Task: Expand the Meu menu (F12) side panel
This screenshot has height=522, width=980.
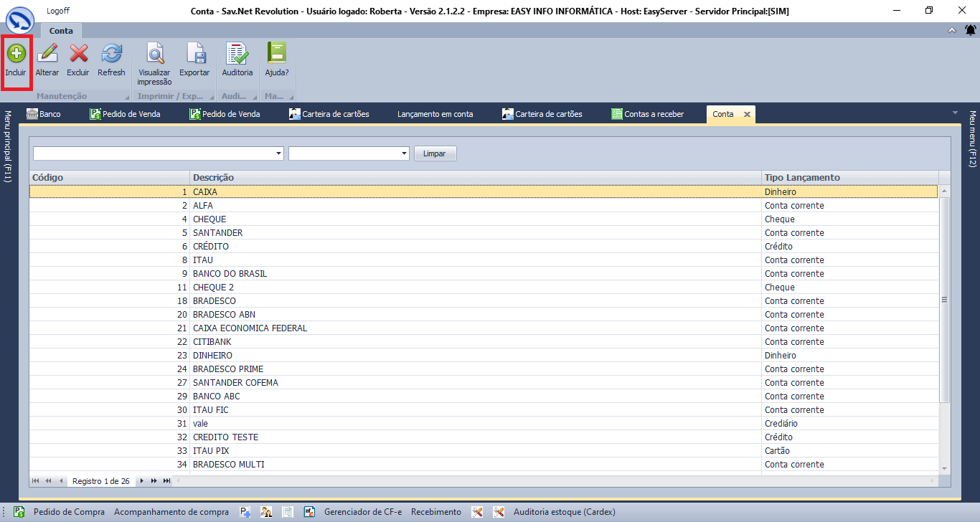Action: pyautogui.click(x=973, y=139)
